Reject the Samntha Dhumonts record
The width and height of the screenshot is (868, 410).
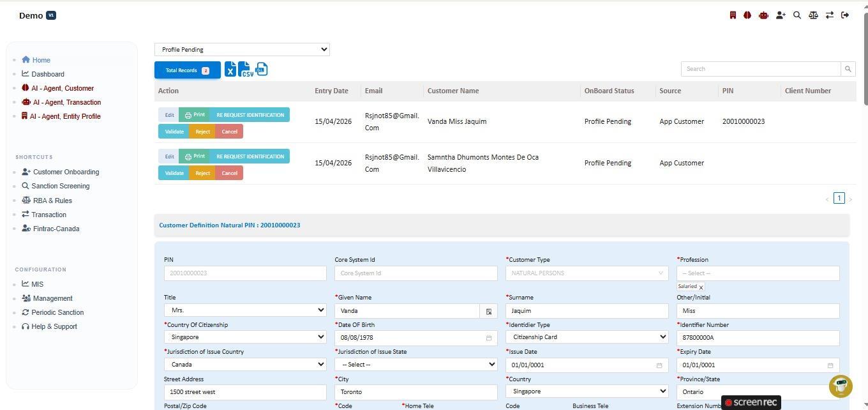pos(202,173)
